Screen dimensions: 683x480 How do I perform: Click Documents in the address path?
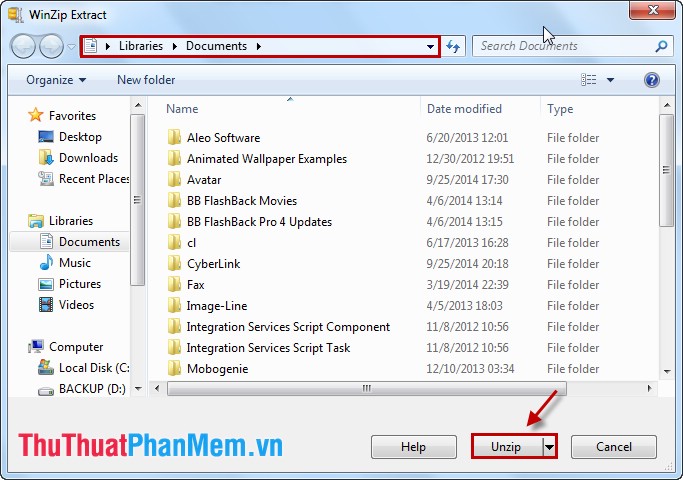(216, 46)
